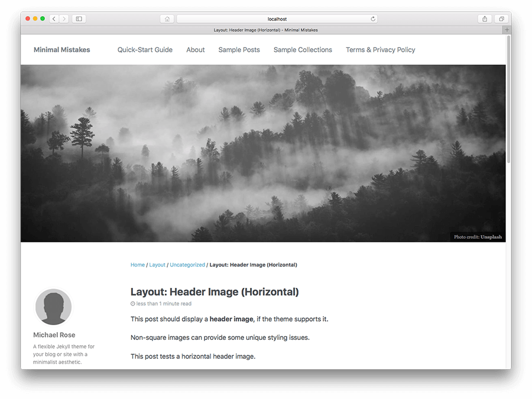532x399 pixels.
Task: View the Terms & Privacy Policy page
Action: click(x=380, y=50)
